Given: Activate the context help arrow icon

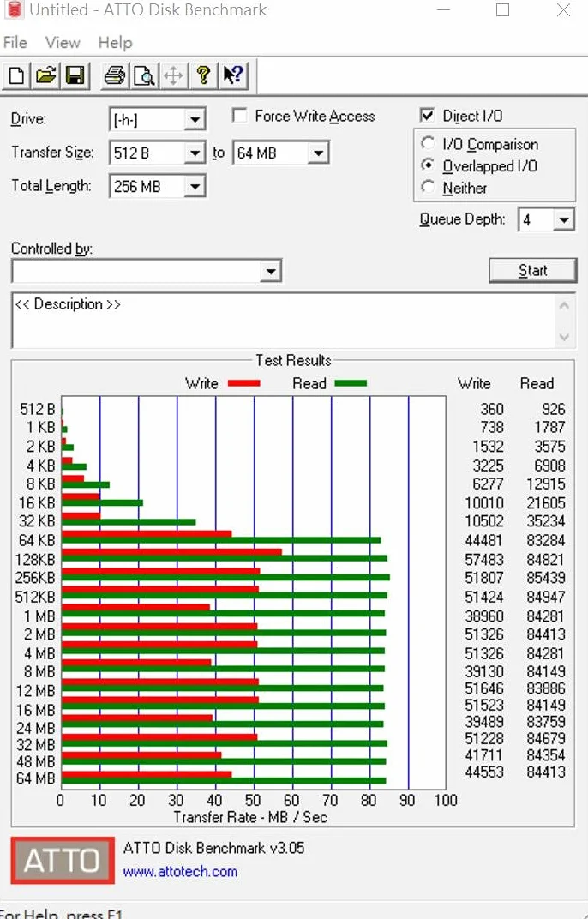Looking at the screenshot, I should coord(233,75).
